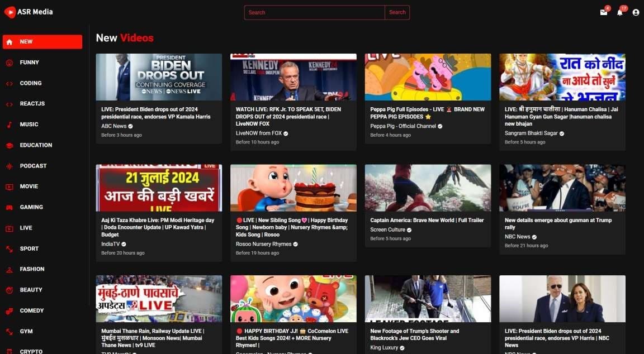The width and height of the screenshot is (644, 354).
Task: Select the CRYPTO sidebar label
Action: (31, 351)
